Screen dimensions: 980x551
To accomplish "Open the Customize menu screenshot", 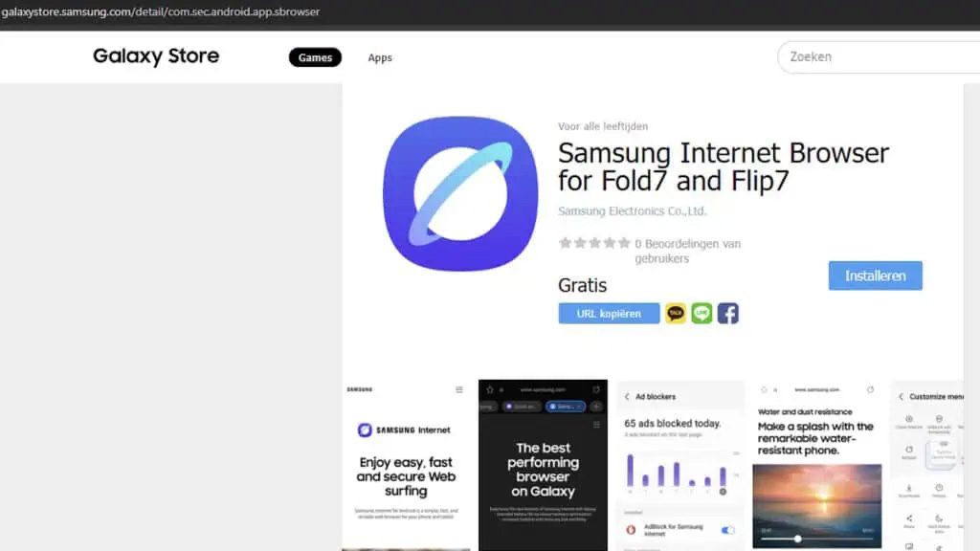I will [x=926, y=466].
